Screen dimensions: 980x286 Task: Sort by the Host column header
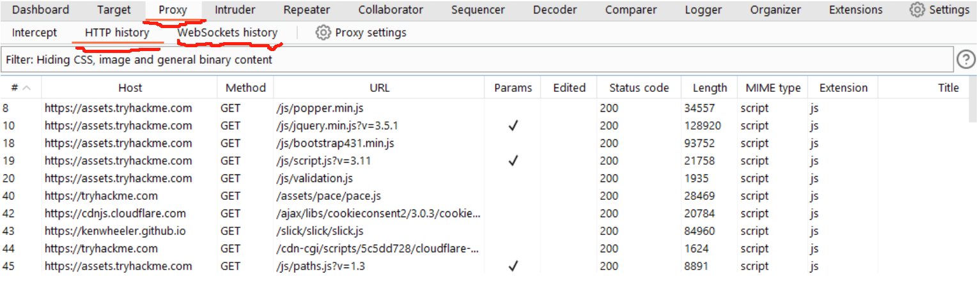(130, 88)
